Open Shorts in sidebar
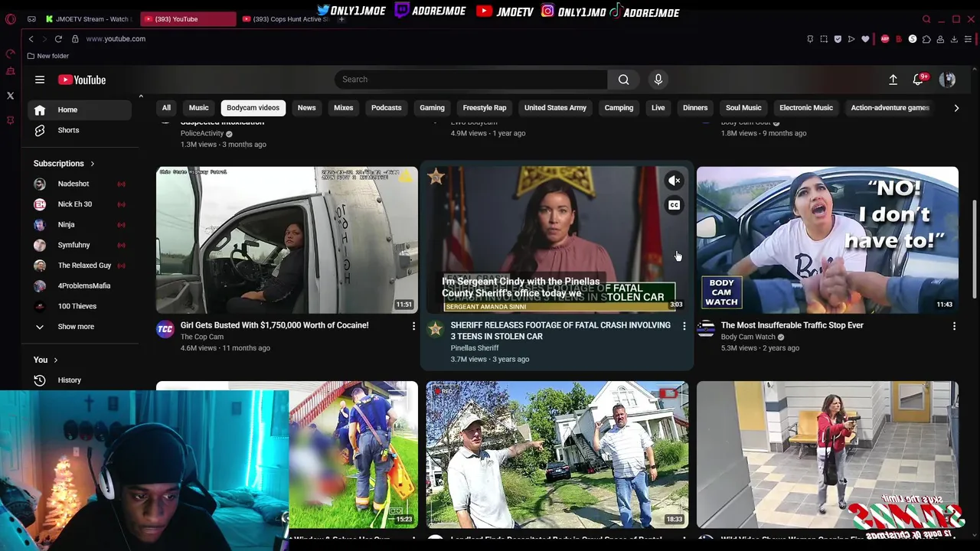Viewport: 980px width, 551px height. [x=80, y=130]
